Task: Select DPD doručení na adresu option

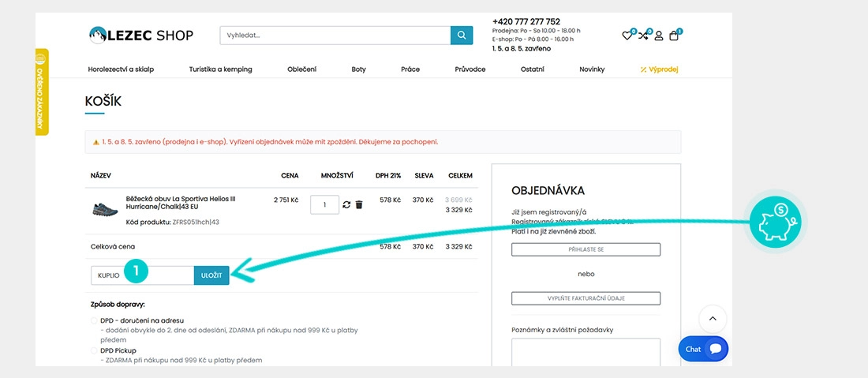Action: [x=93, y=320]
